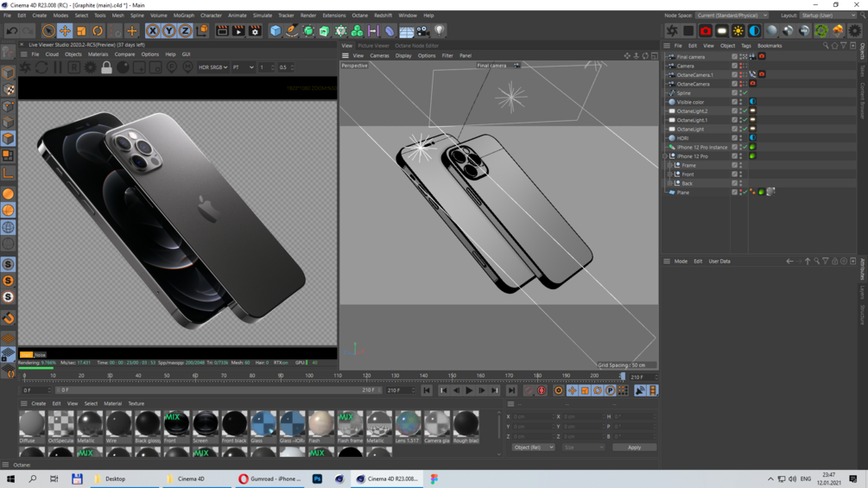Open the Octane menu in menu bar
Screen dimensions: 868x488
pos(360,16)
